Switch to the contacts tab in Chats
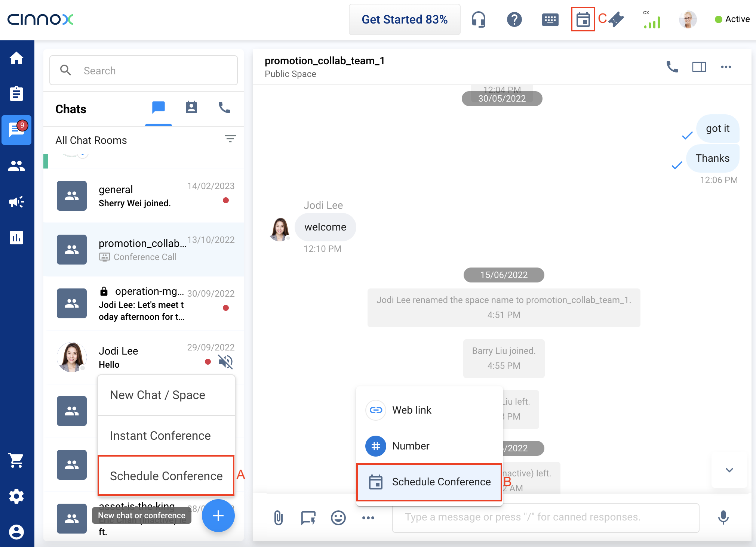 [x=191, y=108]
